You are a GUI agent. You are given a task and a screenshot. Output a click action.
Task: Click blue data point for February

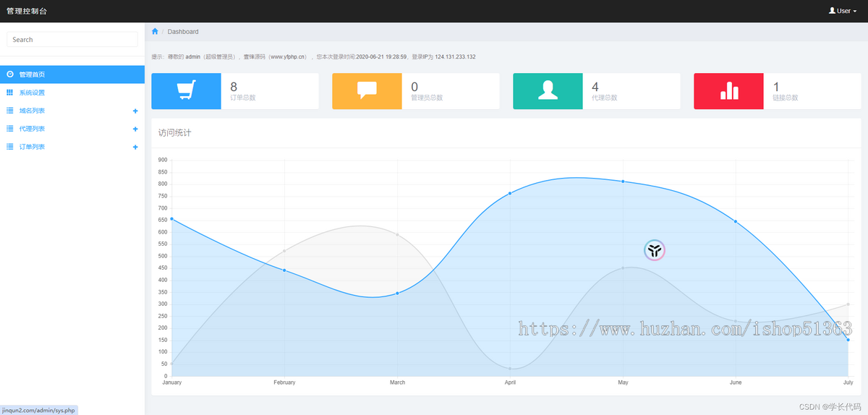[284, 270]
